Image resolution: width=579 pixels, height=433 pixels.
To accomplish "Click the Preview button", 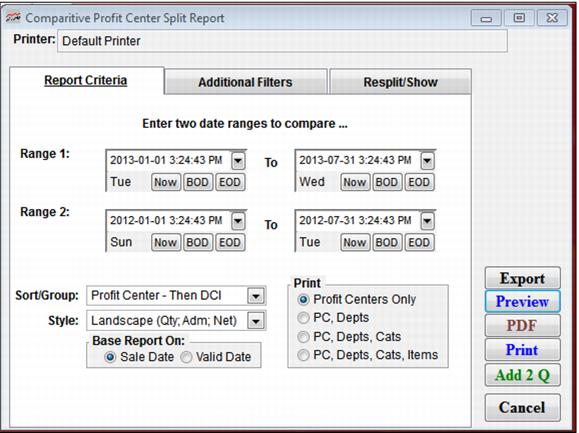I will [x=523, y=302].
